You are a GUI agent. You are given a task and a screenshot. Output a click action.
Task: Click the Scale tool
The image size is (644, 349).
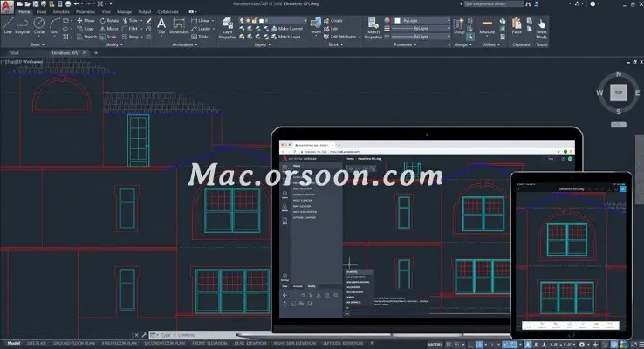click(108, 37)
